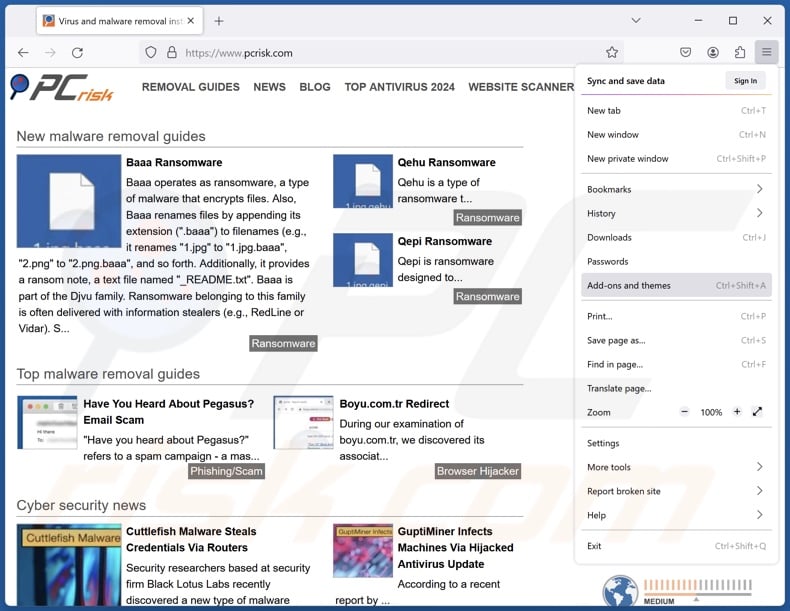The height and width of the screenshot is (611, 790).
Task: Increase zoom level with plus button
Action: tap(737, 412)
